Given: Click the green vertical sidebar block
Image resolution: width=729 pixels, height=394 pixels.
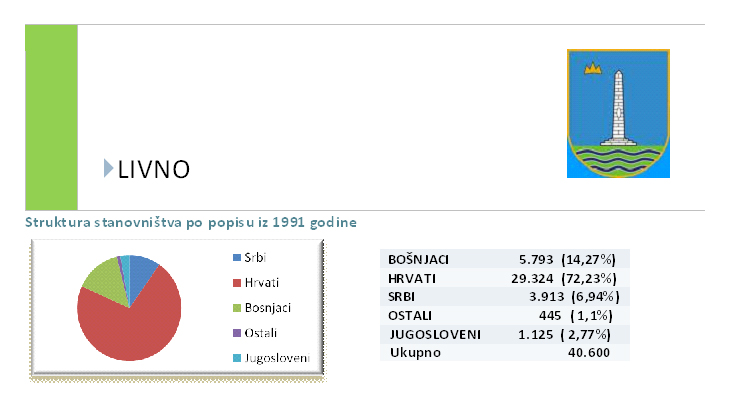Looking at the screenshot, I should click(51, 117).
